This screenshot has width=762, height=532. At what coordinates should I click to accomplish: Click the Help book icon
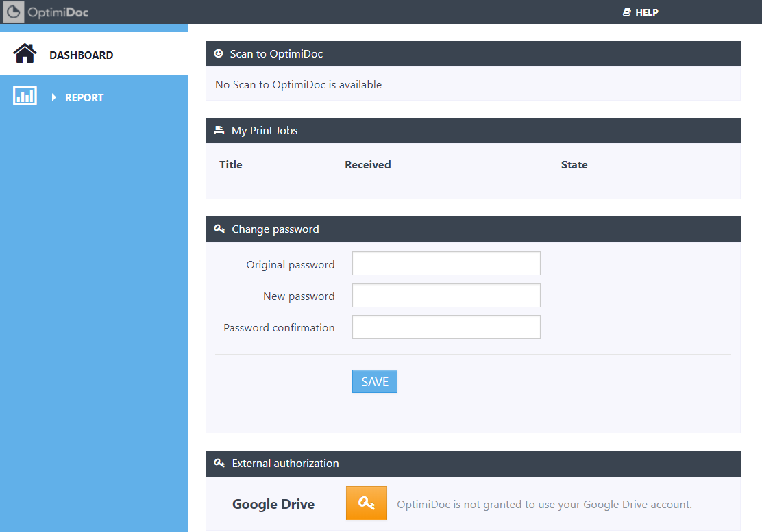[x=626, y=12]
